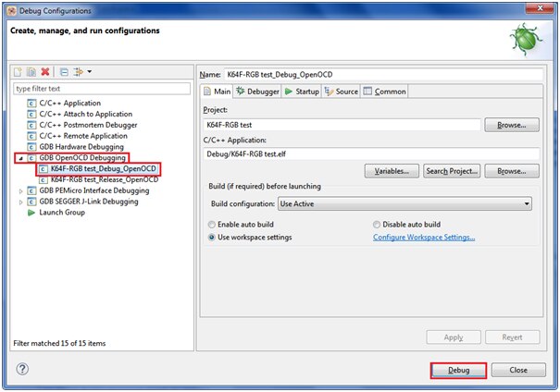
Task: Switch to the Debugger tab
Action: (257, 92)
